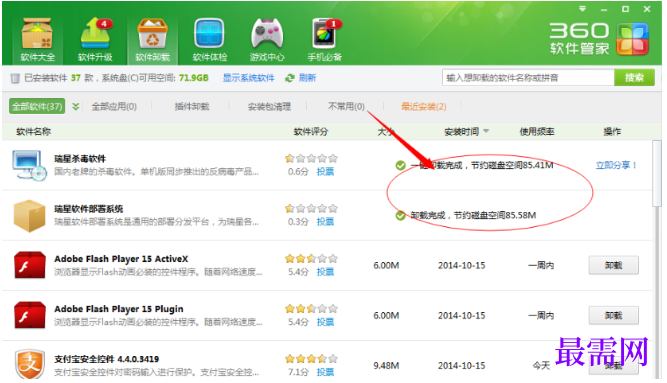Click the 刷新 refresh link
The width and height of the screenshot is (667, 383).
click(307, 78)
